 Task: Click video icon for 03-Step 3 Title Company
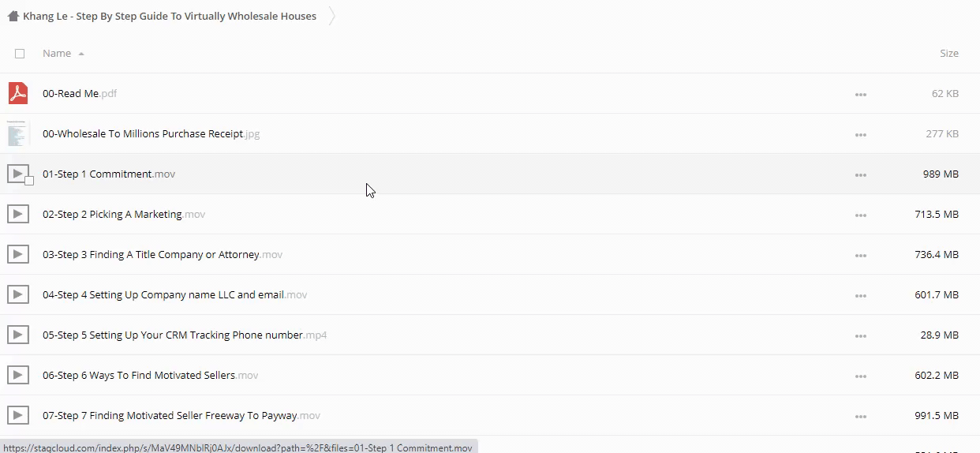pyautogui.click(x=18, y=254)
